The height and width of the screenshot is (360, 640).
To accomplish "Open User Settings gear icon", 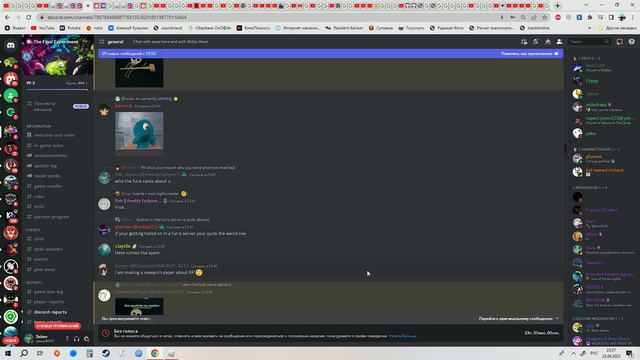I will click(87, 339).
